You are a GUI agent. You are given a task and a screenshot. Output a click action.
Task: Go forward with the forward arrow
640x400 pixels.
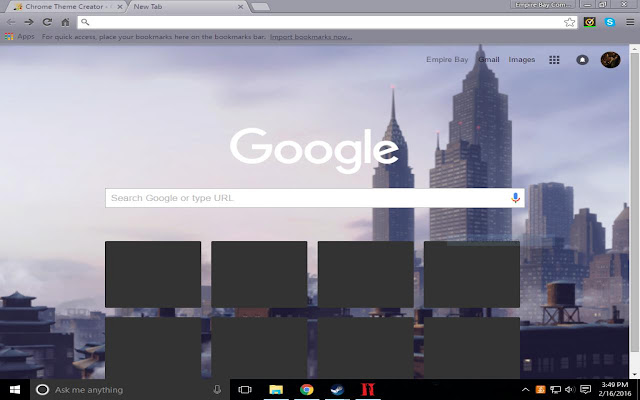click(29, 22)
